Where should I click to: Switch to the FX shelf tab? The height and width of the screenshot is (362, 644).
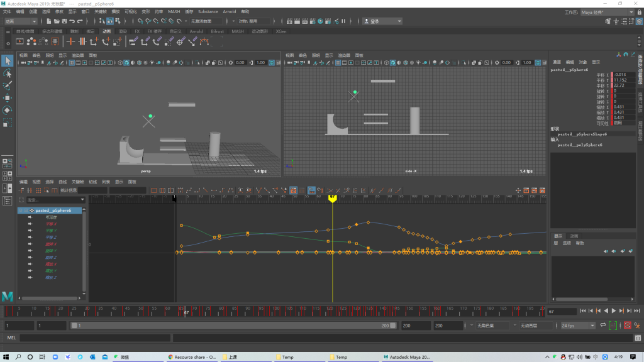pyautogui.click(x=137, y=31)
